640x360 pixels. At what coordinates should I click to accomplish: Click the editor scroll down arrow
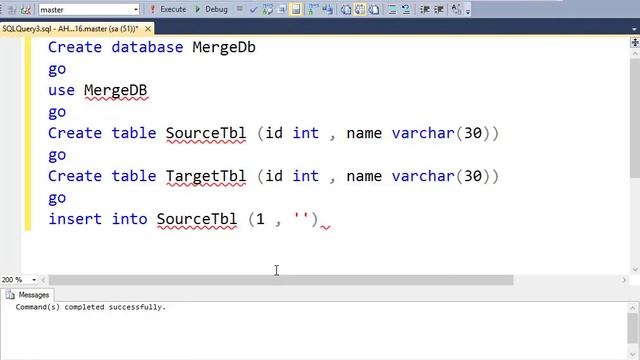(x=635, y=269)
